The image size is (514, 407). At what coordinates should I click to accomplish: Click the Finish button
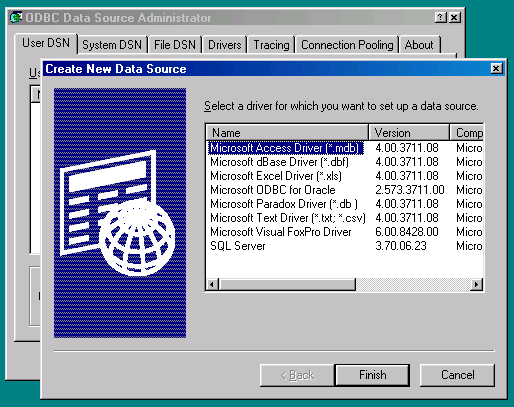(372, 375)
